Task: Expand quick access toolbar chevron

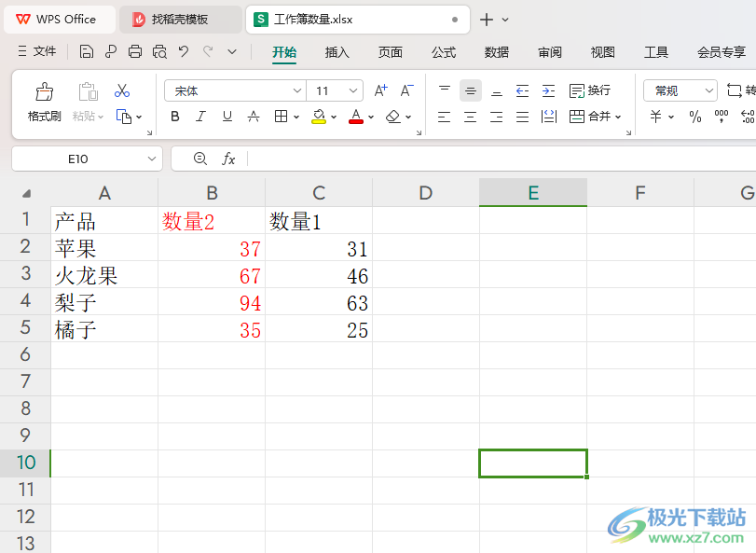Action: 232,51
